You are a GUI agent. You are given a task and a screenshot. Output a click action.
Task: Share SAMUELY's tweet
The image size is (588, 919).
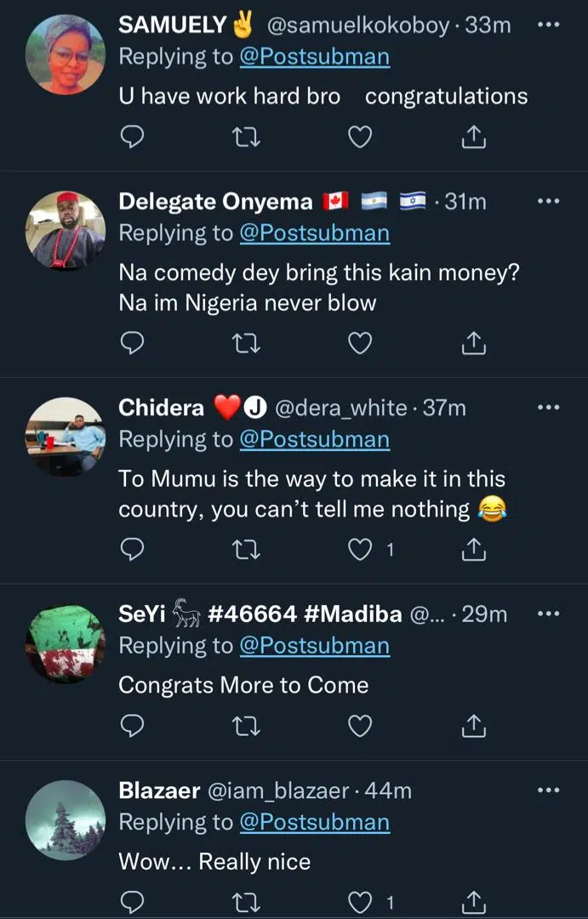click(473, 136)
